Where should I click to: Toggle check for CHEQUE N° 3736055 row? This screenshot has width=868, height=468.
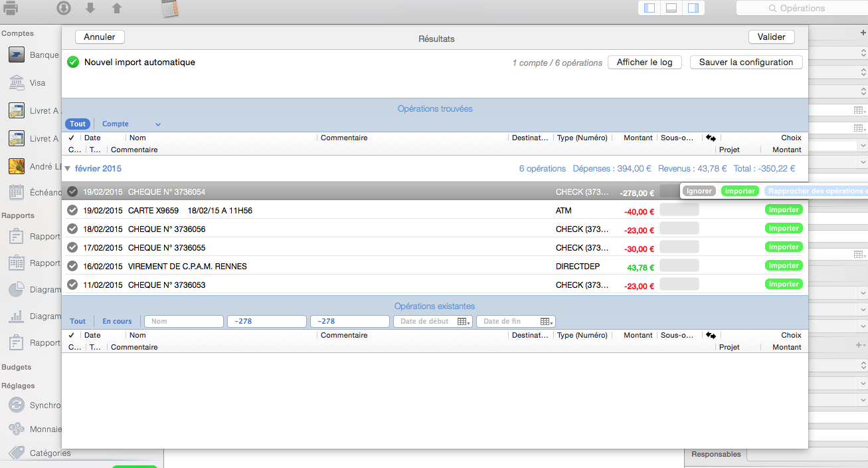click(72, 247)
